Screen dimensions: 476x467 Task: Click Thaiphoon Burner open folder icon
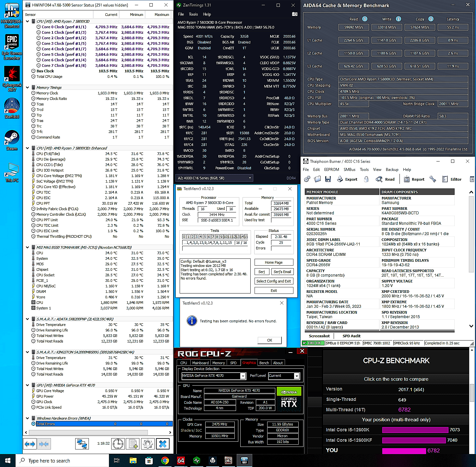tap(317, 179)
